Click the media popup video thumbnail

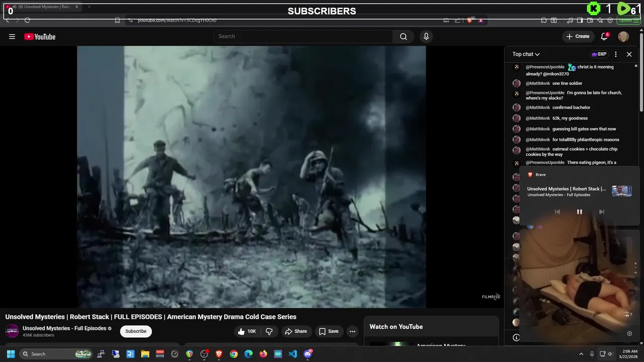tap(622, 191)
